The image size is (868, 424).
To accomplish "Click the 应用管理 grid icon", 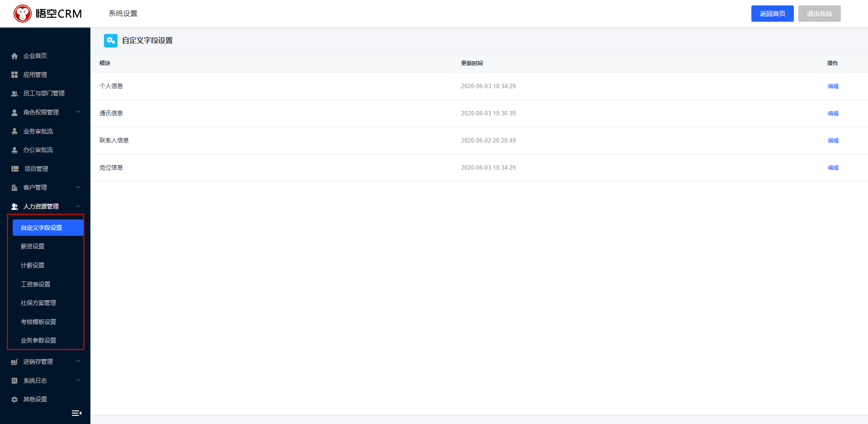I will pos(14,75).
